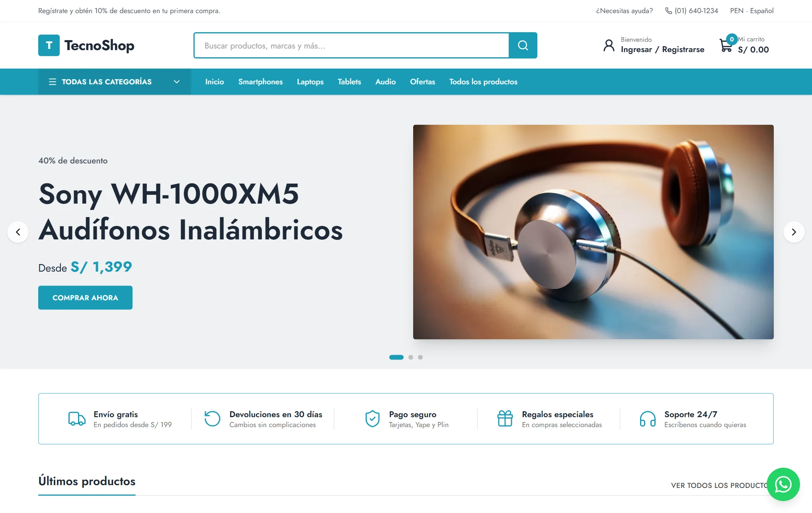This screenshot has width=812, height=513.
Task: Click the ¿Necesitas ayuda? link
Action: tap(624, 11)
